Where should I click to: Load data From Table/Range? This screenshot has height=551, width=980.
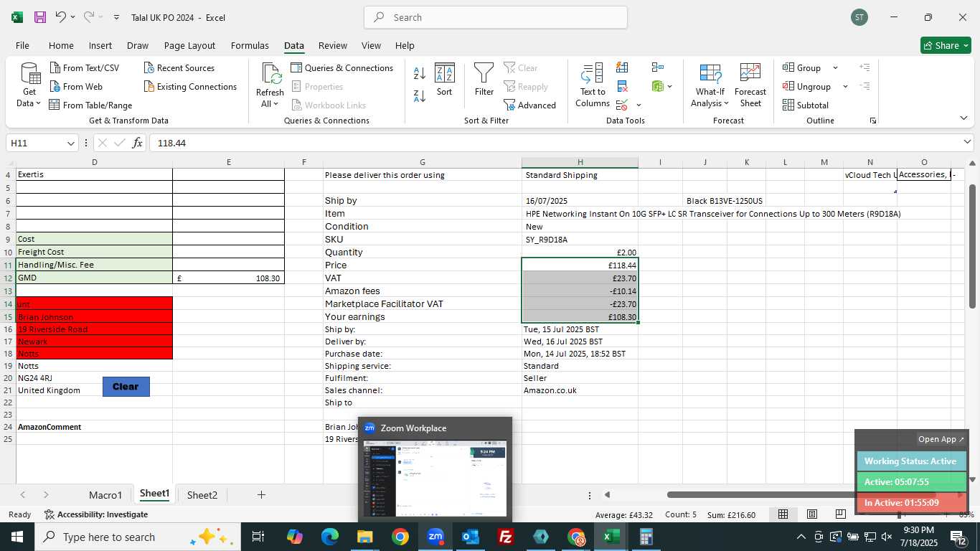(x=90, y=105)
